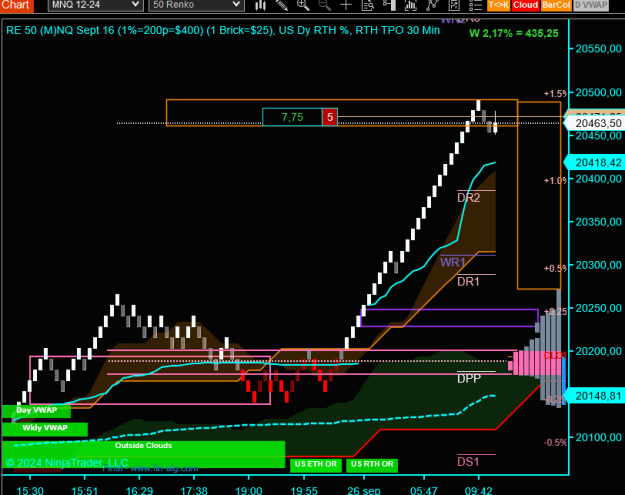Toggle the green Wkly VWAP button
The image size is (625, 495).
click(45, 429)
